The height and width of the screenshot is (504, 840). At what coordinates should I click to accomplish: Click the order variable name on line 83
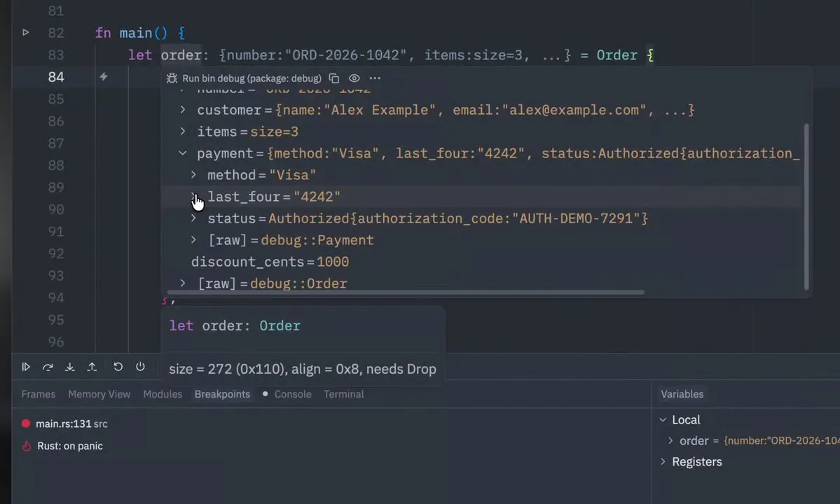(x=181, y=55)
